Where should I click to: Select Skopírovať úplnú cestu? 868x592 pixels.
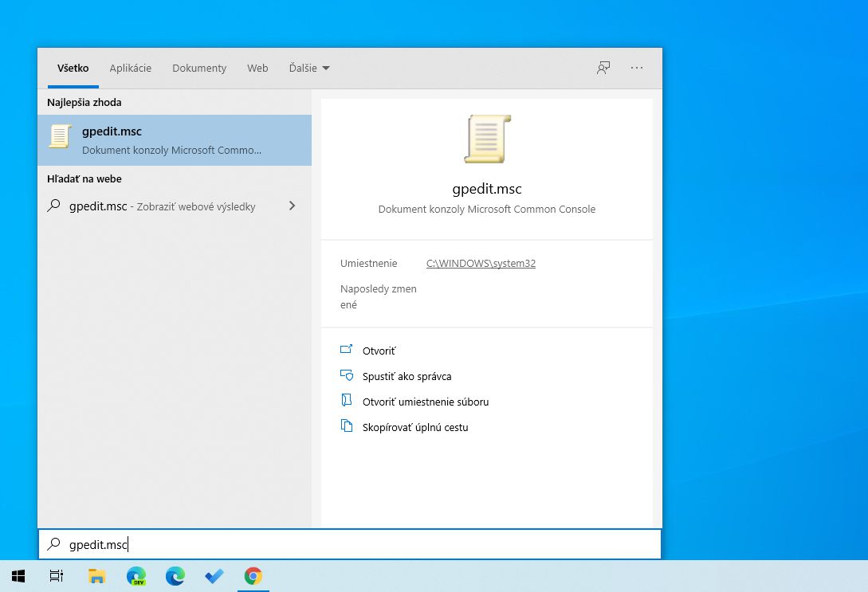(415, 427)
